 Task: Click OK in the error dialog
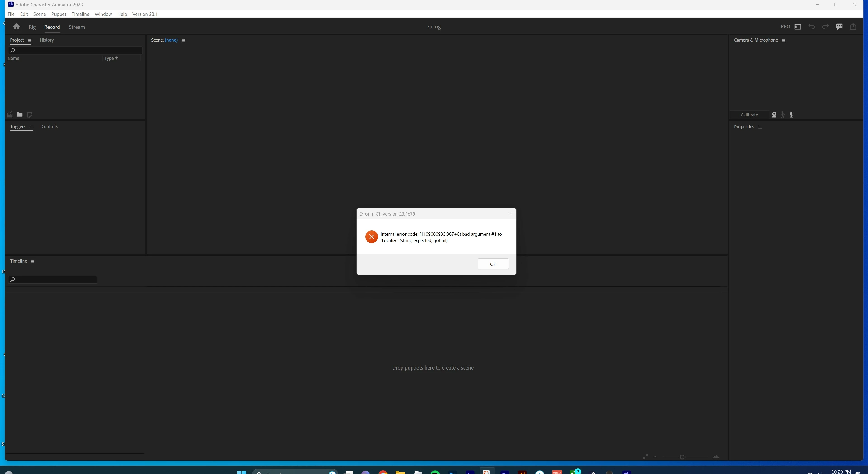(x=493, y=264)
